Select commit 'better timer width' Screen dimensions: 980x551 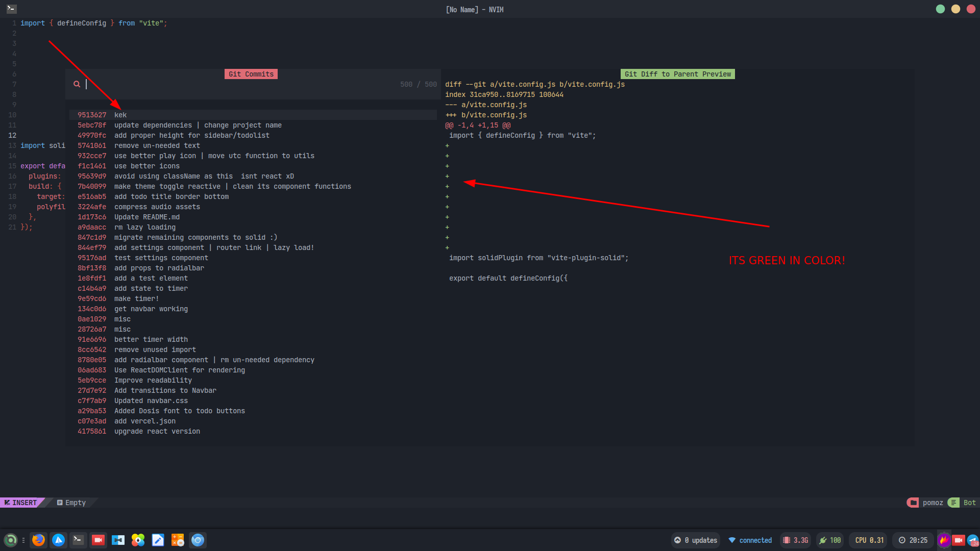point(253,339)
